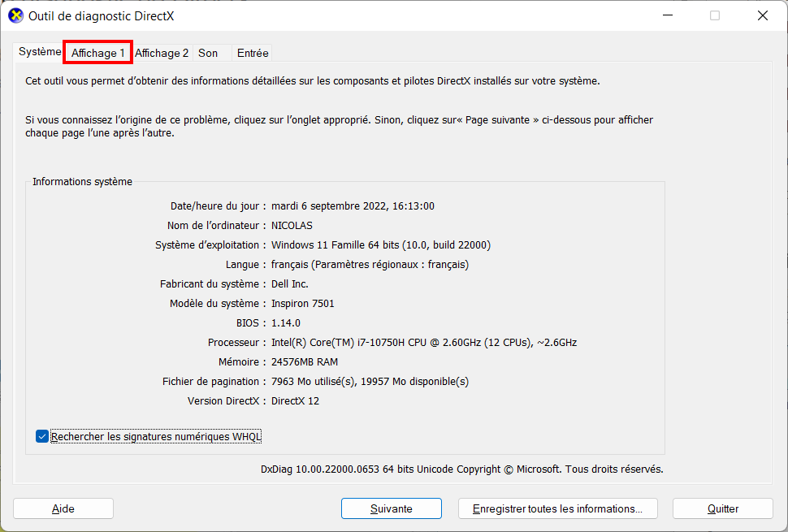Click the pagination file value 7963 Mo utilisé(s)
788x532 pixels.
[370, 382]
